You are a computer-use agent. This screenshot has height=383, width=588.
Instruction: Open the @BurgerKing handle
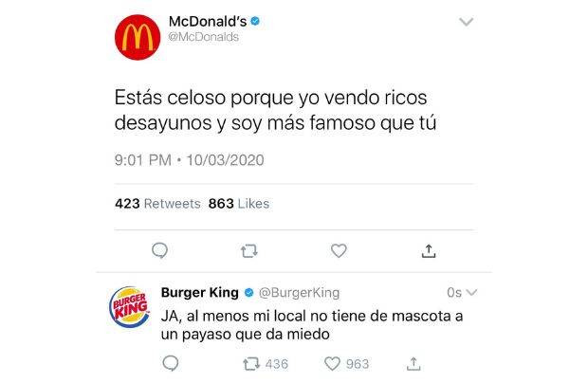(300, 292)
